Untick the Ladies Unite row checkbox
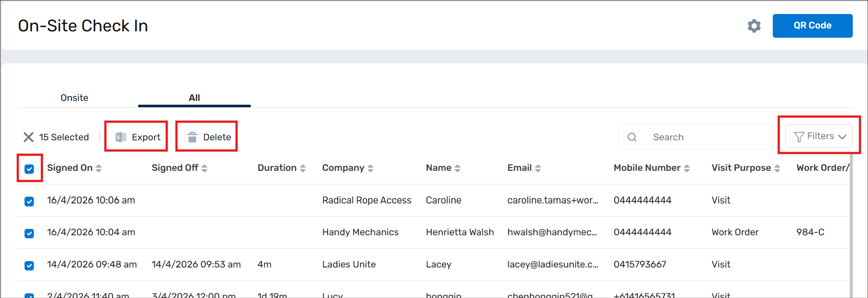868x298 pixels. point(29,266)
